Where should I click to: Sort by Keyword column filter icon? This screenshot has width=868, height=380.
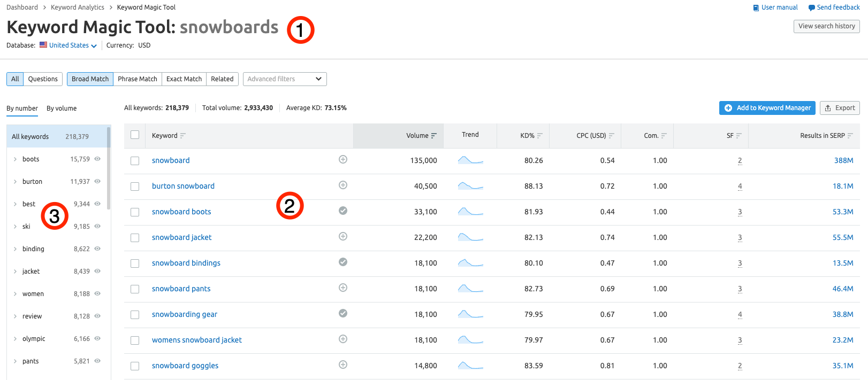183,136
